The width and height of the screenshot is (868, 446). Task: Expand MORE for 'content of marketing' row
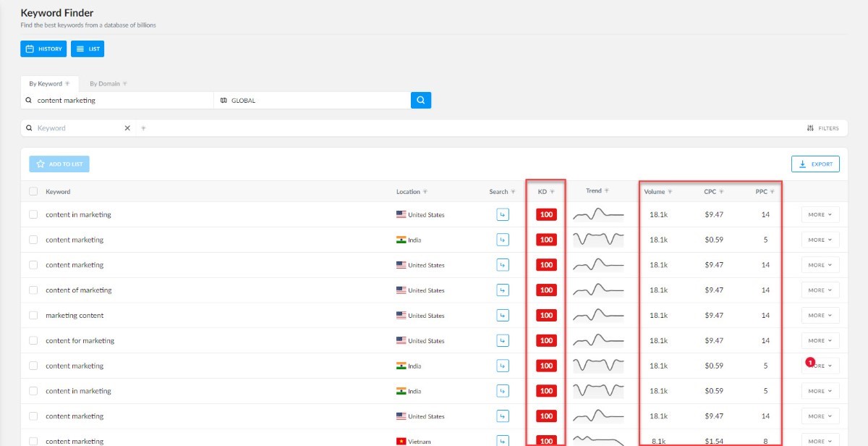click(x=820, y=290)
